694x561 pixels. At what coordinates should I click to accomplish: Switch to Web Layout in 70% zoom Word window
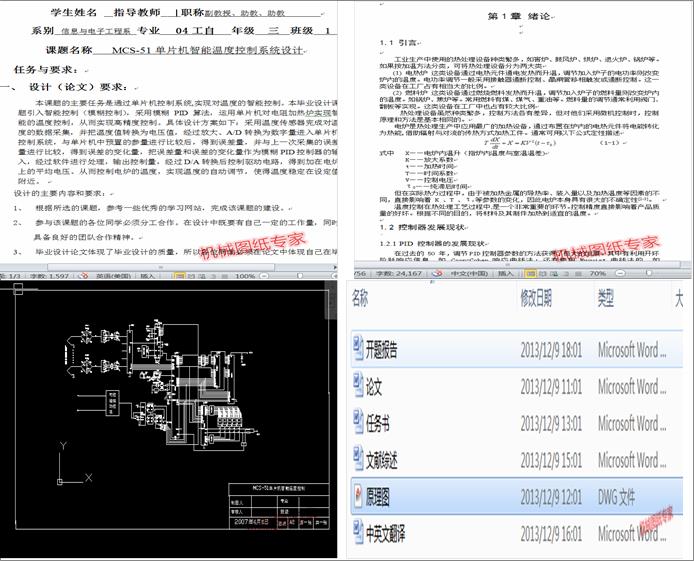pos(554,273)
